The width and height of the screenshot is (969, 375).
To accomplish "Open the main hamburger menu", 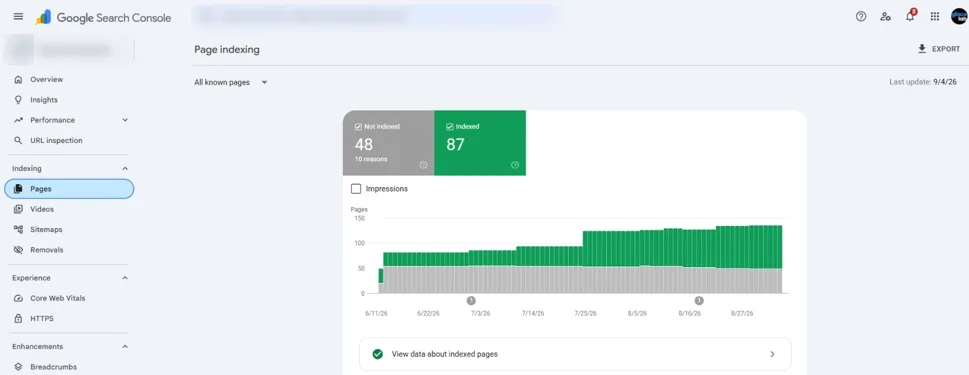I will pyautogui.click(x=18, y=17).
